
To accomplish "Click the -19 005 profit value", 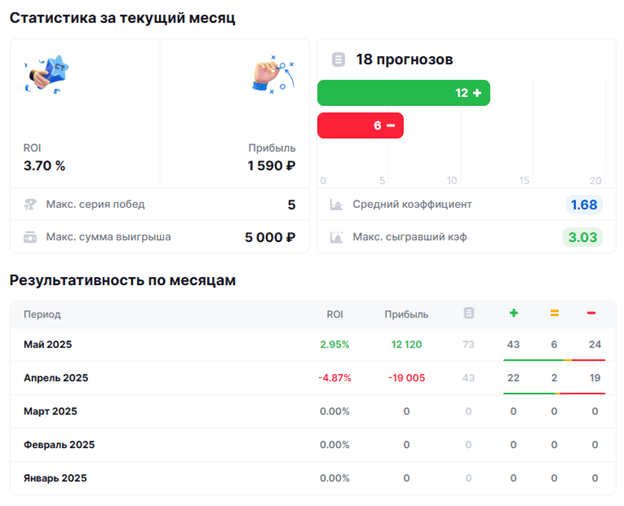I will [x=406, y=378].
